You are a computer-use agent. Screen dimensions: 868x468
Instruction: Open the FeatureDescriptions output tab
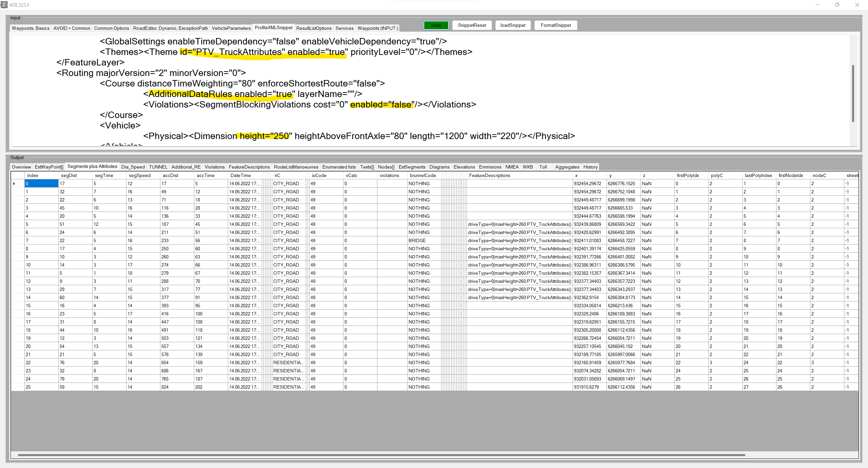[249, 167]
